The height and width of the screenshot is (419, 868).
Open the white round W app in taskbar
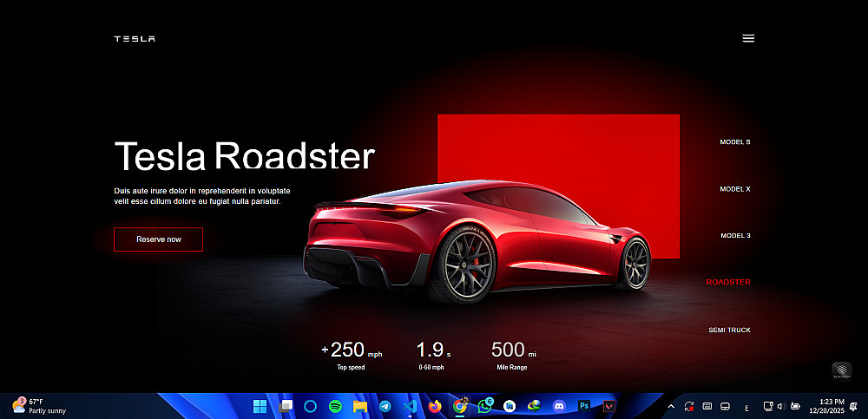click(510, 406)
